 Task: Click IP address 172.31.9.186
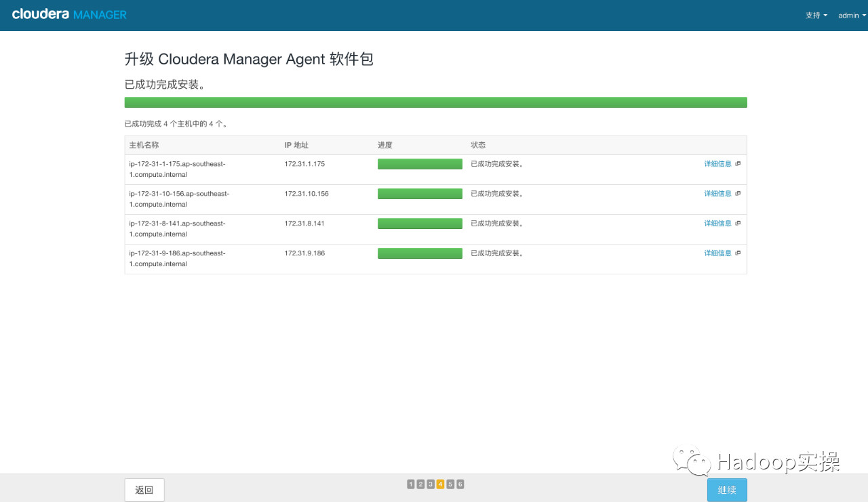tap(304, 253)
